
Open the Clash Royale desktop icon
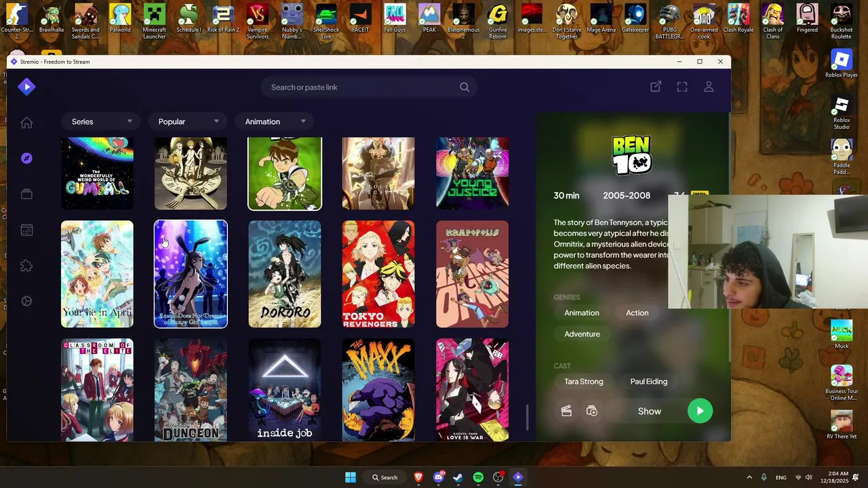(x=738, y=18)
